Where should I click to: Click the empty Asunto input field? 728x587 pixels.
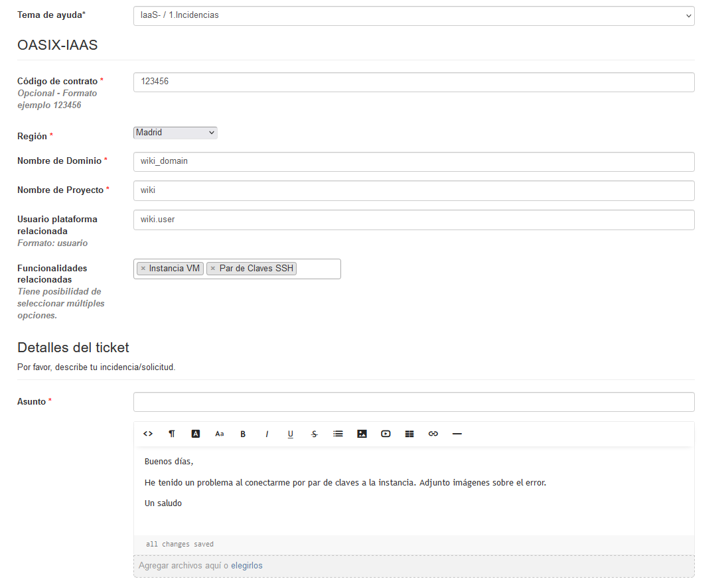point(413,402)
